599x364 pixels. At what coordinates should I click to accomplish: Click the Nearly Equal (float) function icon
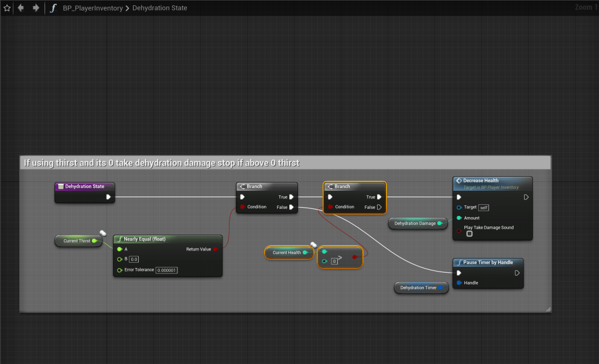(119, 239)
